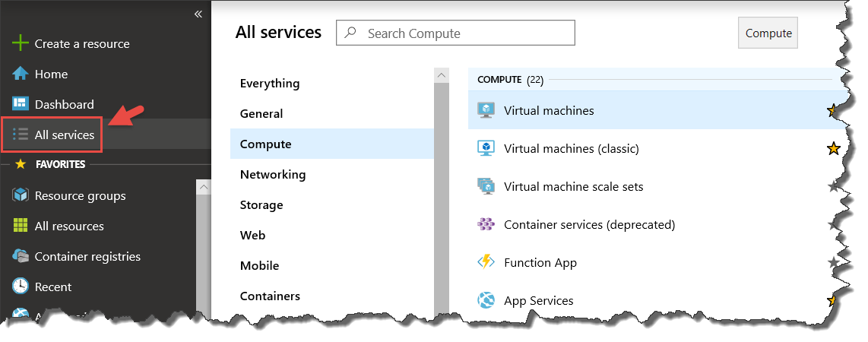Click the sidebar favorites scroll up arrow
This screenshot has height=342, width=868.
click(204, 187)
